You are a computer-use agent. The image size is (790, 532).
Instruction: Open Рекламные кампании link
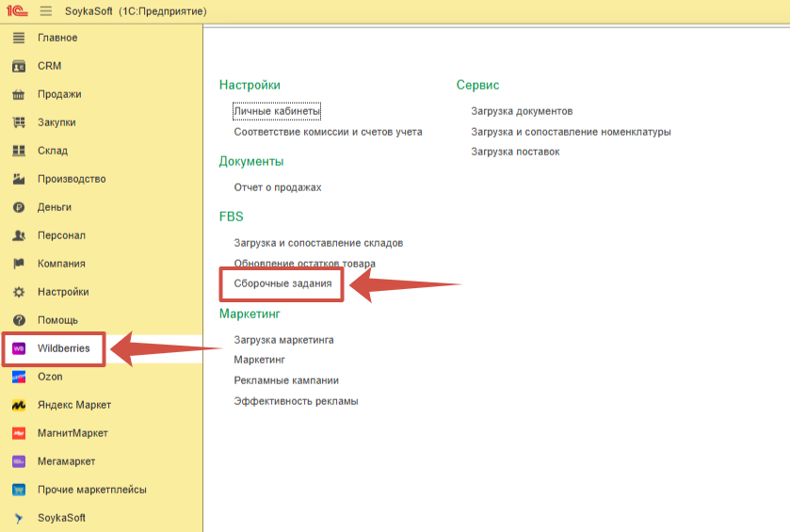pos(286,380)
